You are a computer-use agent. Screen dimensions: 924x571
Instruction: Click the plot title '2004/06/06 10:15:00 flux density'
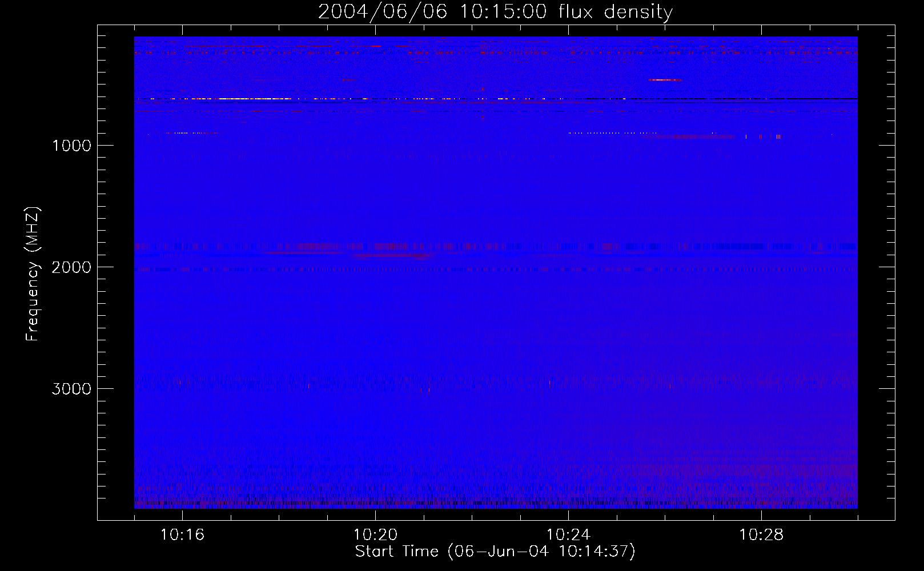click(x=495, y=11)
